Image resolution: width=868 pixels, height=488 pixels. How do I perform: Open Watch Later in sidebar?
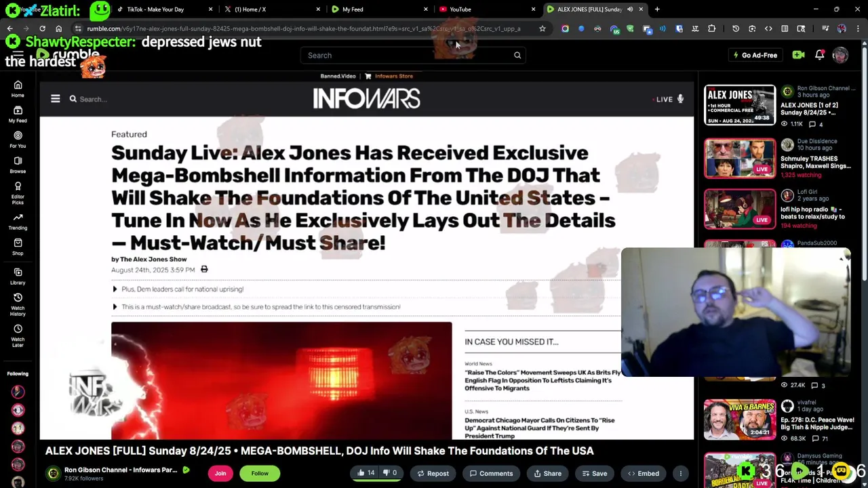[18, 335]
